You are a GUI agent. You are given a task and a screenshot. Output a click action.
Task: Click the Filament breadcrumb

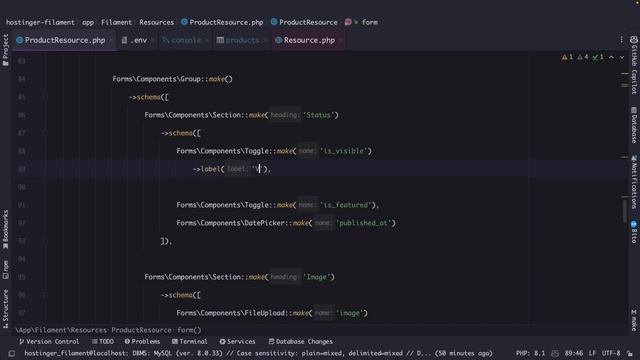[116, 22]
